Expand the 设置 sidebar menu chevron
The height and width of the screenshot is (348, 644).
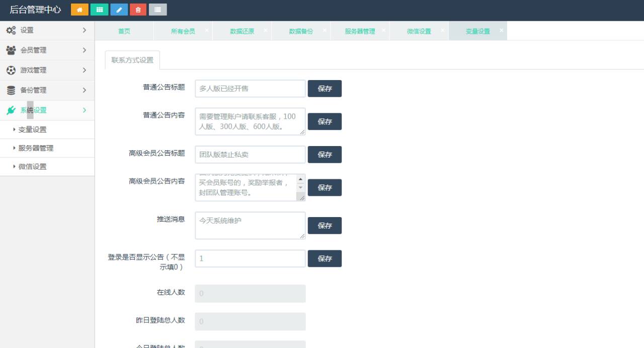(84, 30)
